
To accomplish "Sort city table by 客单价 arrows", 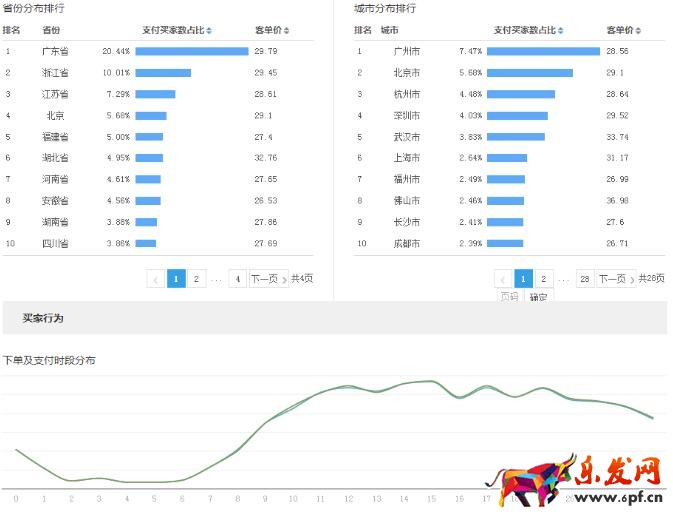I will click(x=638, y=31).
